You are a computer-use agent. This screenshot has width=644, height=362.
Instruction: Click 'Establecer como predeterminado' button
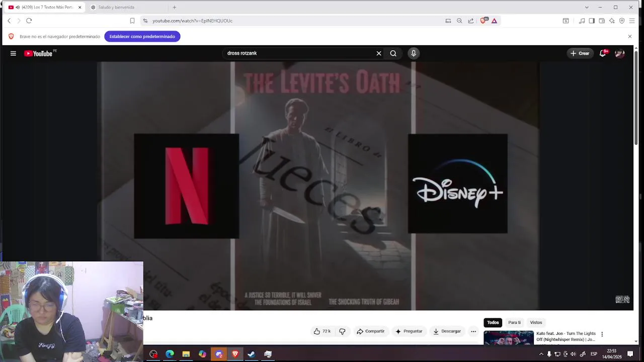coord(142,36)
